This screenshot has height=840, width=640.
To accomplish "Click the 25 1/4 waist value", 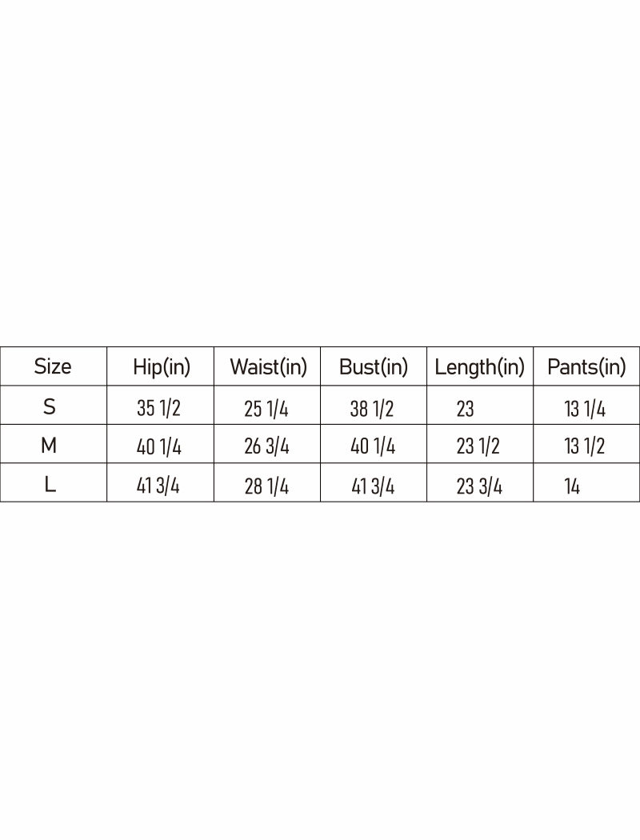I will tap(266, 409).
